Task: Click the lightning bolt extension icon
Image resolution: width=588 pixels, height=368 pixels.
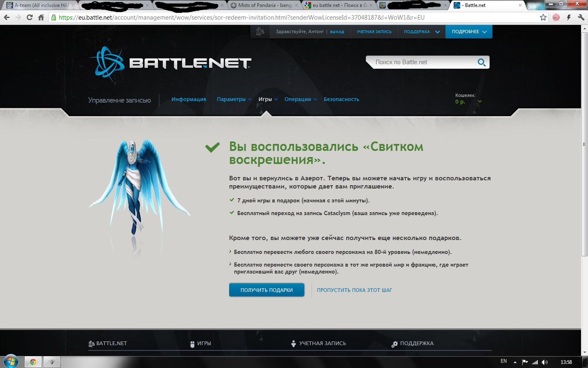Action: pos(568,18)
